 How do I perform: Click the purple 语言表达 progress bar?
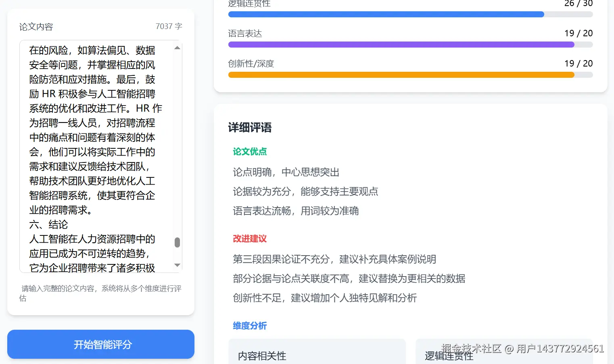click(401, 45)
